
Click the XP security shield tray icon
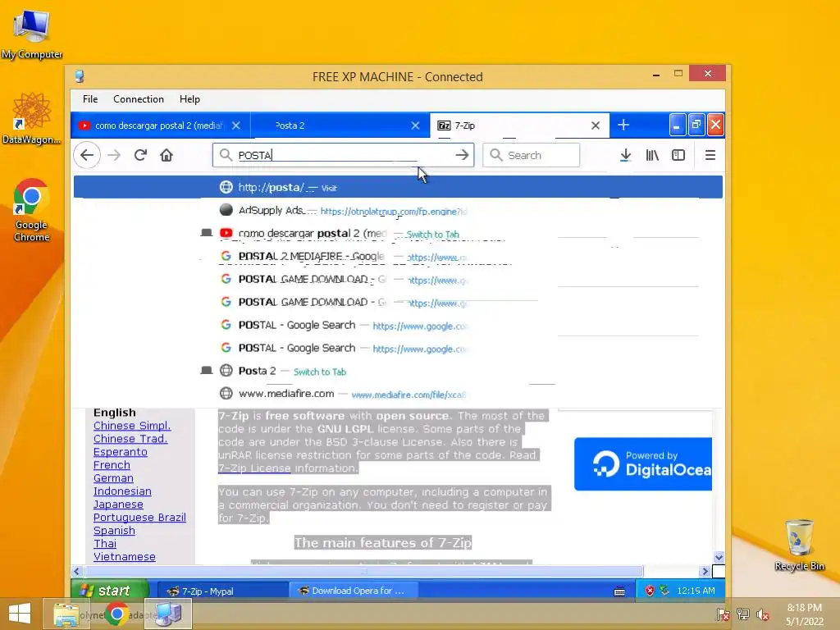coord(650,591)
